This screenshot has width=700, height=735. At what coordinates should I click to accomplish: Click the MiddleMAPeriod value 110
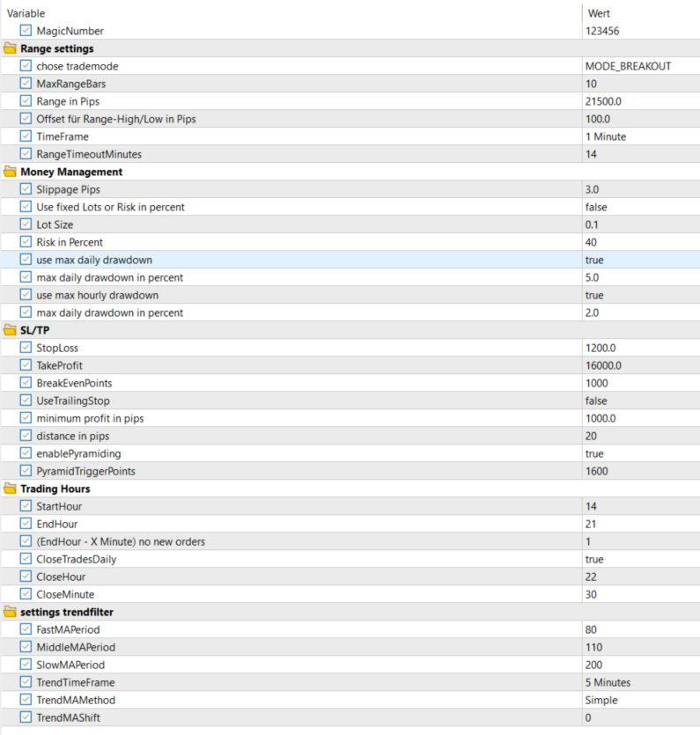click(593, 647)
